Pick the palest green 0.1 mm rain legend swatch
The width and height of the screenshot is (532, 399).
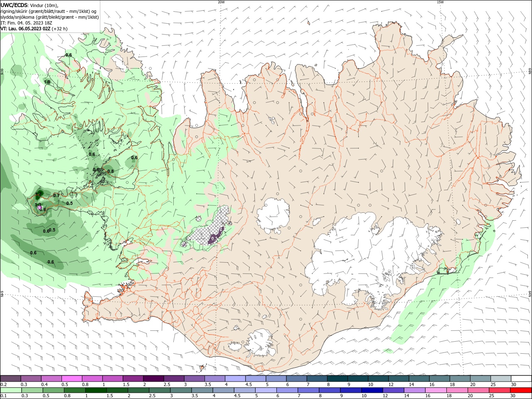(x=11, y=390)
